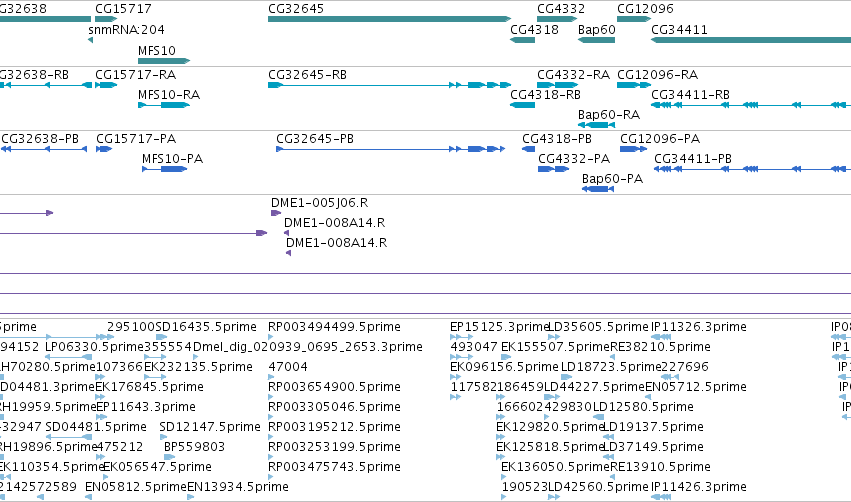
Task: Open the IP11426.3prime EST label
Action: pos(698,487)
